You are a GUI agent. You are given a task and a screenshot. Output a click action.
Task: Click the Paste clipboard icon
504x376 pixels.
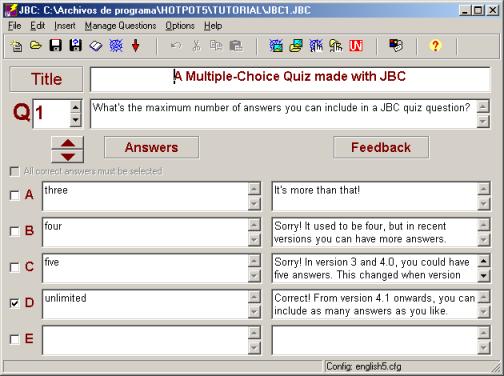pos(236,46)
